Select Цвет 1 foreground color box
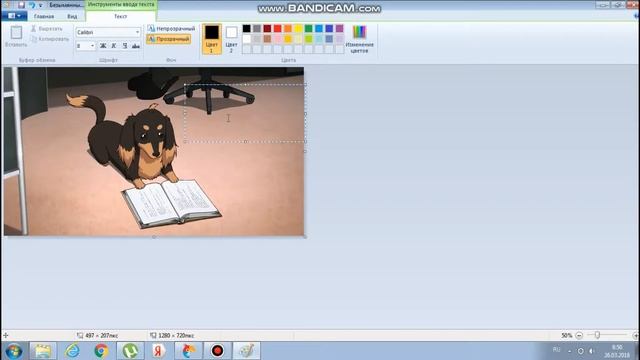The image size is (640, 360). (x=211, y=39)
